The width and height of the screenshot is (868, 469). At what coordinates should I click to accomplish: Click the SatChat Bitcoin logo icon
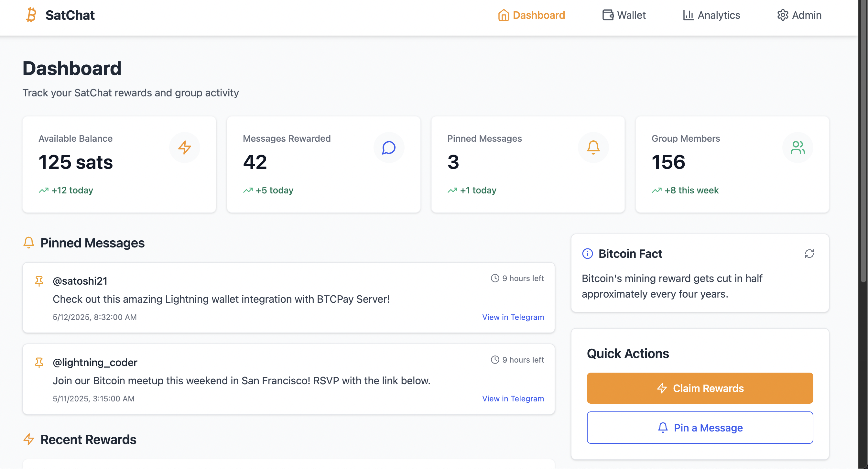(x=31, y=15)
